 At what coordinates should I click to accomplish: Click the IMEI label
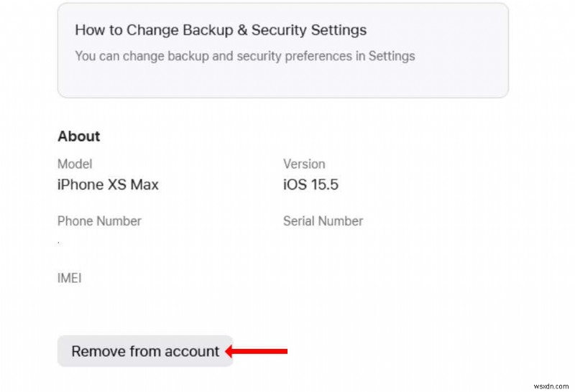(69, 278)
